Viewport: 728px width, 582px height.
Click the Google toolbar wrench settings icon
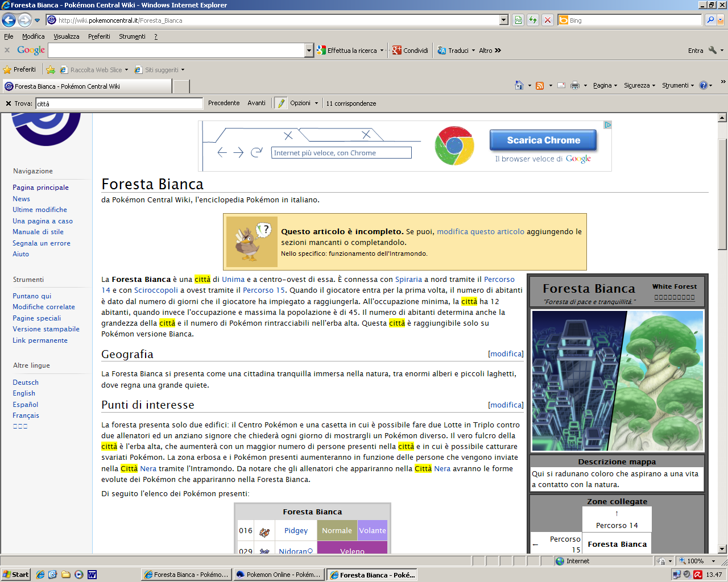click(x=713, y=51)
